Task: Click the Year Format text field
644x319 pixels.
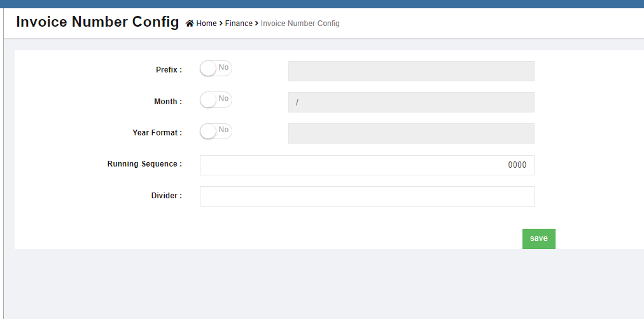Action: coord(411,133)
